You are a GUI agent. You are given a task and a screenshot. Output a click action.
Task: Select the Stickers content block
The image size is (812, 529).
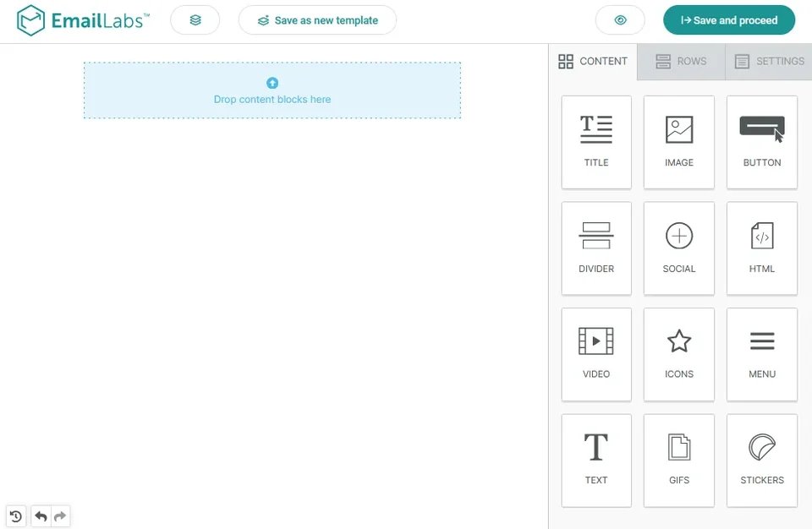(762, 461)
